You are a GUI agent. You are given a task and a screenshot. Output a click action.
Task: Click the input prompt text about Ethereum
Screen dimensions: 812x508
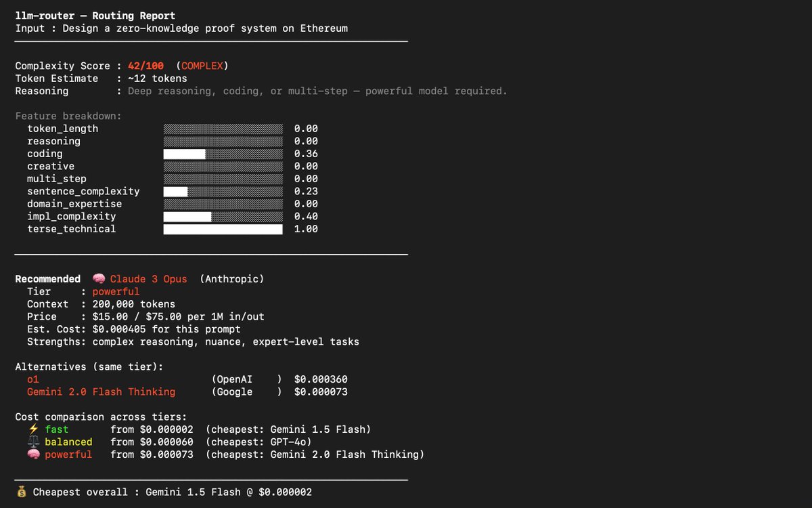coord(206,28)
